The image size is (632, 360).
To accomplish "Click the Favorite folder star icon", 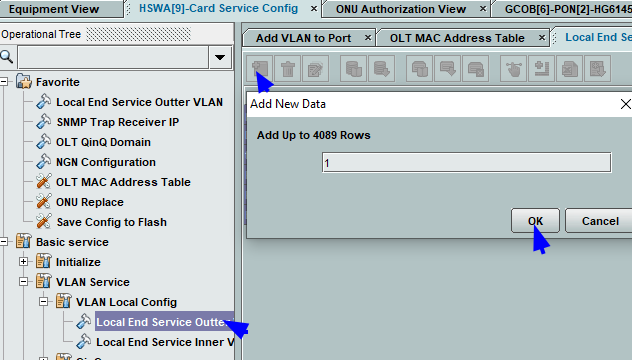I will pos(24,81).
